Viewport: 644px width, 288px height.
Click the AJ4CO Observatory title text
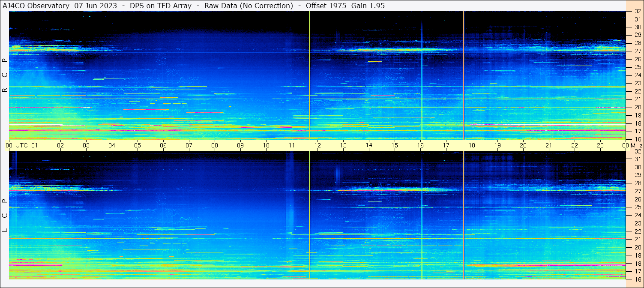pyautogui.click(x=36, y=6)
